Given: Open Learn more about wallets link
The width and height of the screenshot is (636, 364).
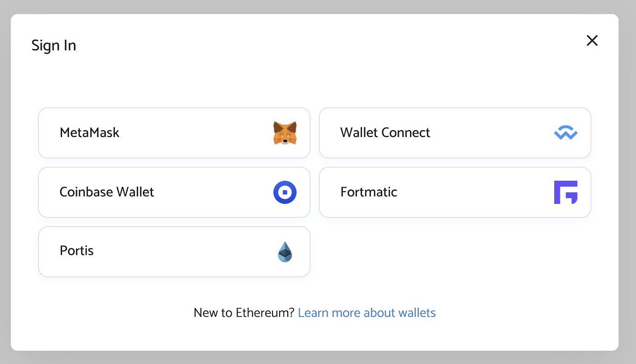Looking at the screenshot, I should tap(367, 313).
